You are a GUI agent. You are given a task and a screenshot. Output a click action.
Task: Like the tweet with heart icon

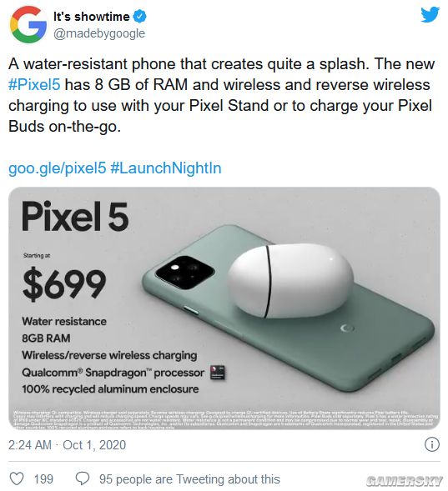coord(17,478)
